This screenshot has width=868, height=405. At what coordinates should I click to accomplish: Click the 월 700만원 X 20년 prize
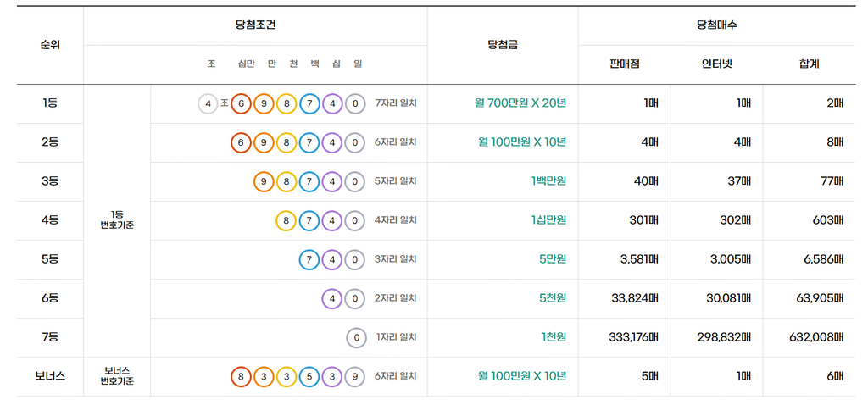[x=520, y=103]
